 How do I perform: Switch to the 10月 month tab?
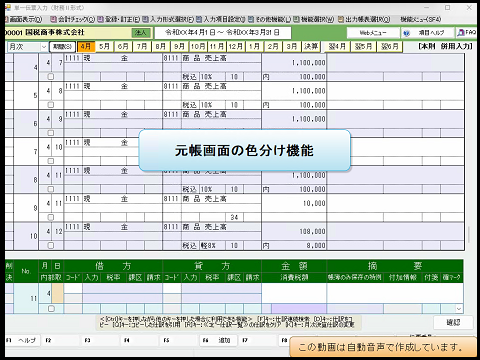pyautogui.click(x=198, y=47)
